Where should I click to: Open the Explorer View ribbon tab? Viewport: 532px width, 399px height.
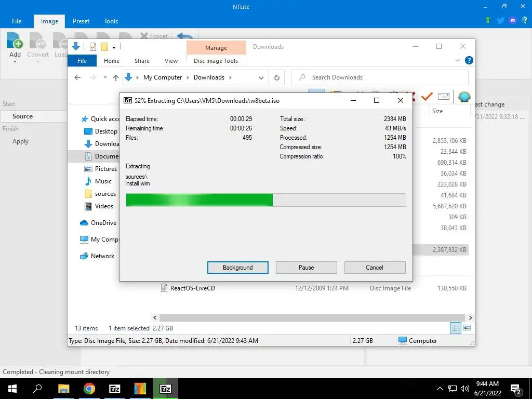click(x=171, y=61)
